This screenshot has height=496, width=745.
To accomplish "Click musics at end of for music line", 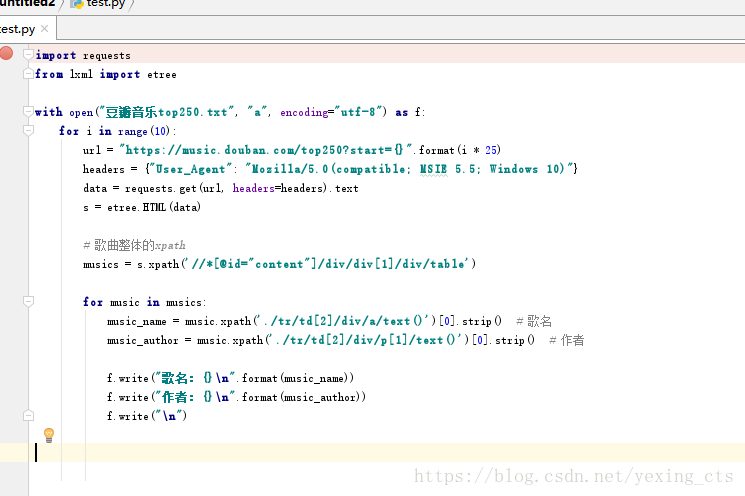I will pyautogui.click(x=184, y=303).
